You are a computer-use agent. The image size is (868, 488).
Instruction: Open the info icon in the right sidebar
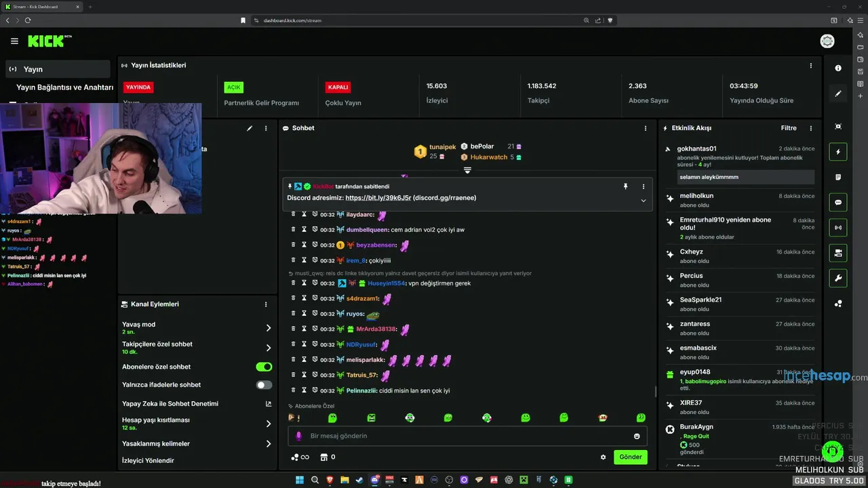[838, 68]
